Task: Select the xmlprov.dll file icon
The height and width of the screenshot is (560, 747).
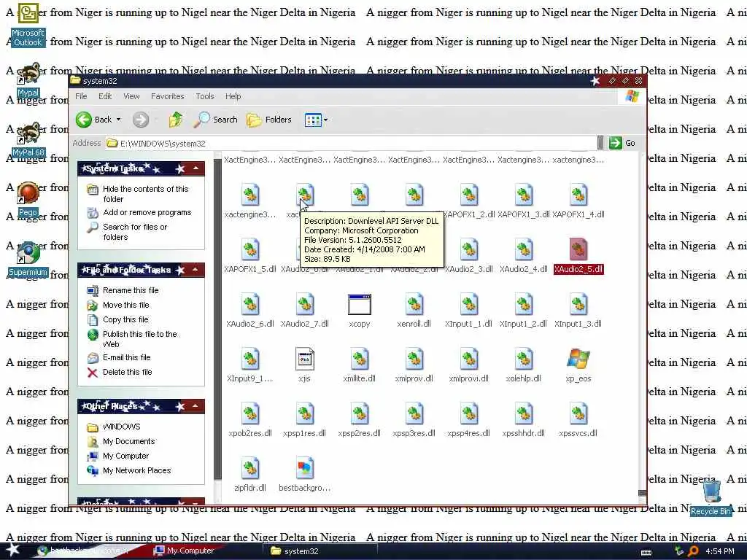Action: (414, 359)
